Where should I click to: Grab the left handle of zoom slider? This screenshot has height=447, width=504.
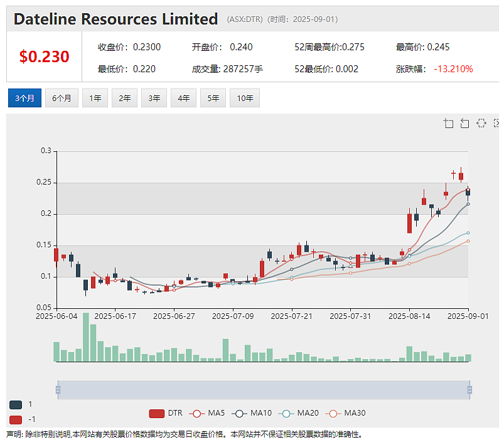click(58, 390)
